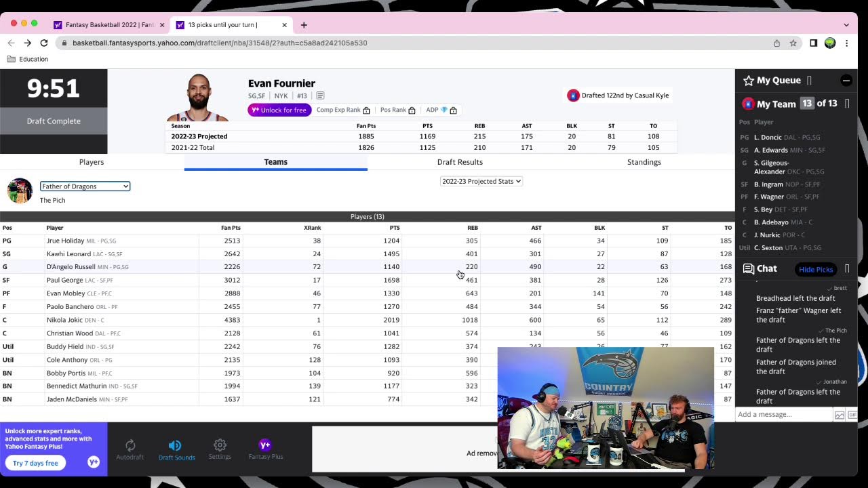Click the Father of Dragons team avatar
Viewport: 868px width, 488px height.
20,191
